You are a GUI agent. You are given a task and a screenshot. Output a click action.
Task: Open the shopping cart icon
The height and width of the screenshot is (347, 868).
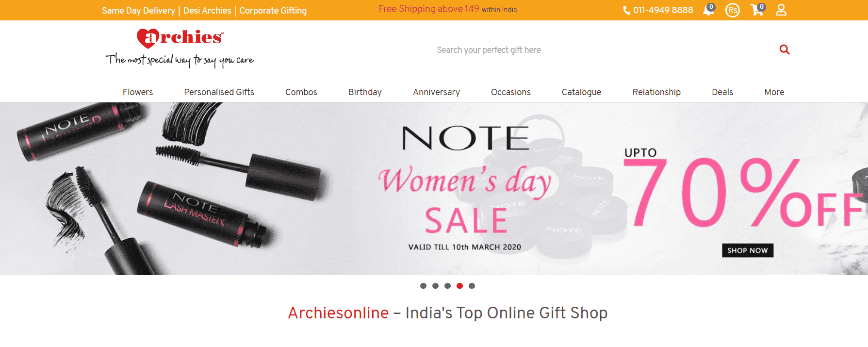point(757,10)
